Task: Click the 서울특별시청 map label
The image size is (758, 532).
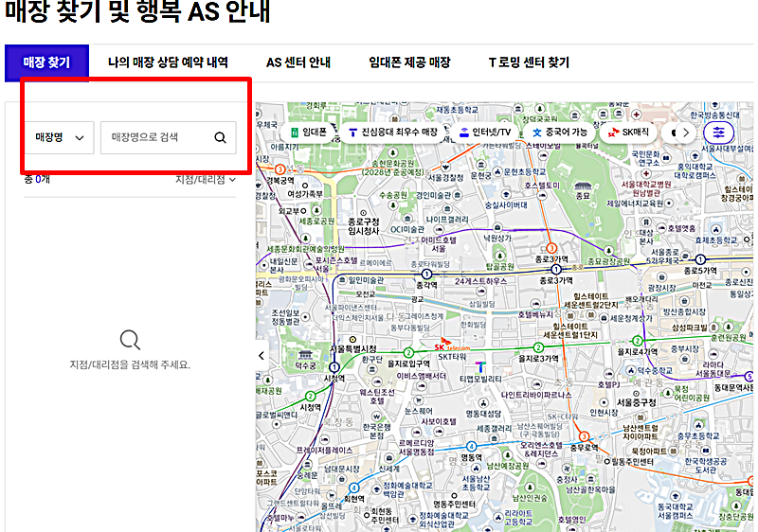Action: 352,348
